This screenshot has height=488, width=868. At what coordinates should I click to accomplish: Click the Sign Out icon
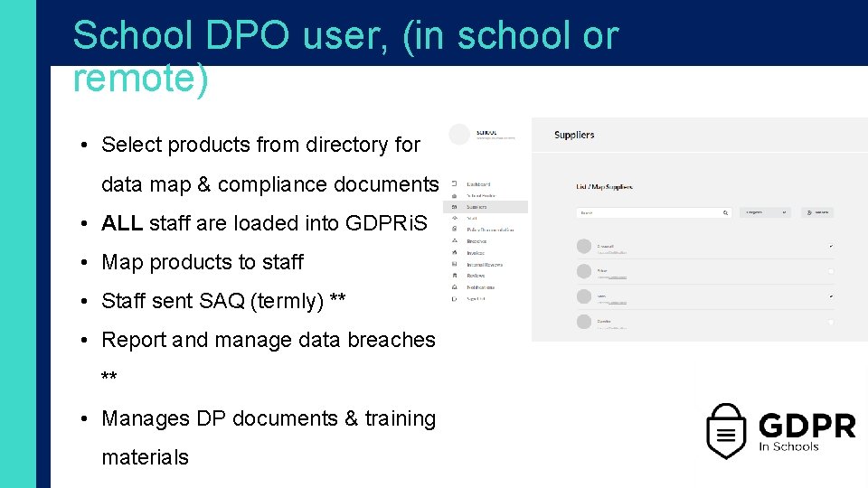(454, 299)
